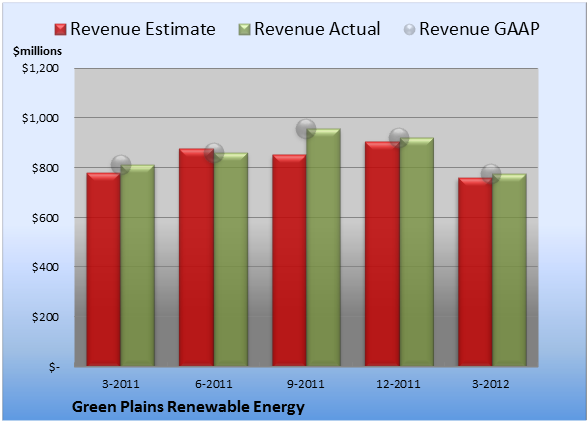Image resolution: width=588 pixels, height=422 pixels.
Task: Click the '$400' y-axis value
Action: [x=45, y=267]
